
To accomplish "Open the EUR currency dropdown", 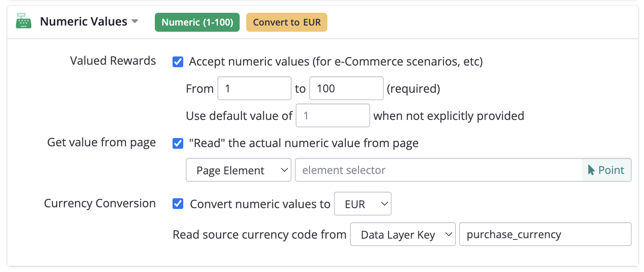I will [x=362, y=204].
